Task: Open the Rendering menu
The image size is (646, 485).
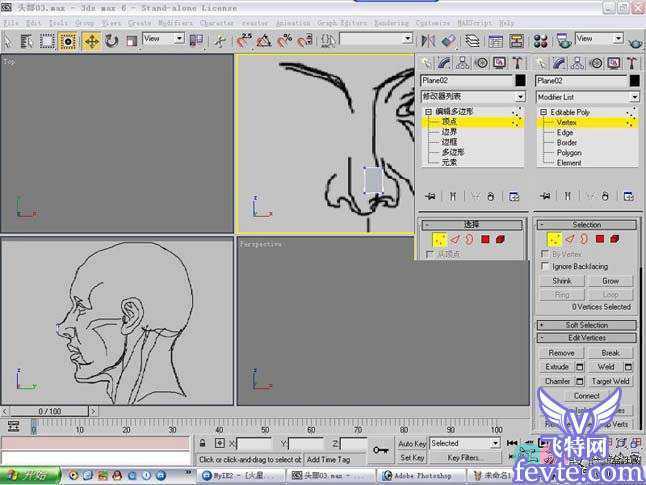Action: (391, 23)
